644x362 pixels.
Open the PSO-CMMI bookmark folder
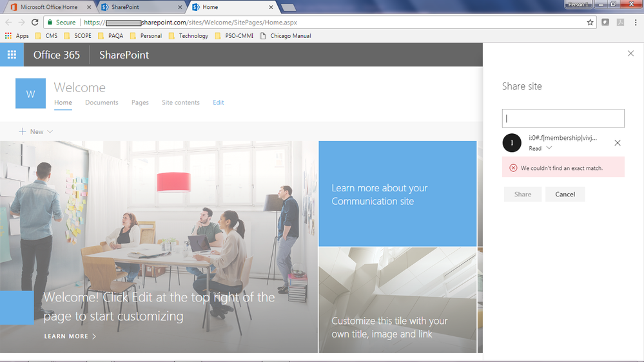(234, 35)
